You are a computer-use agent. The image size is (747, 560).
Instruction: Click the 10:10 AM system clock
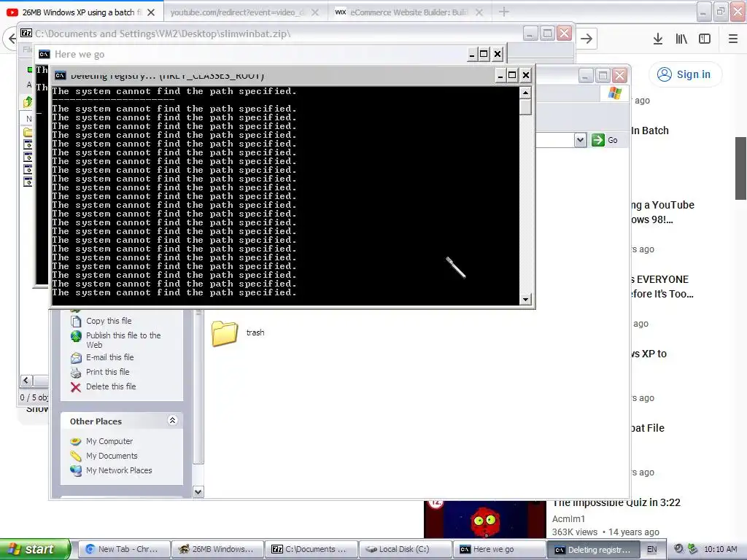coord(720,550)
